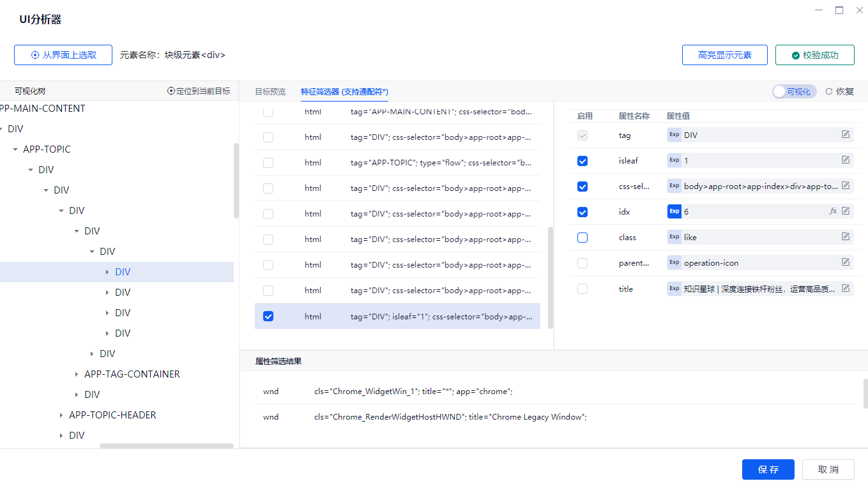Click the edit icon beside operation-icon value
The image size is (868, 488).
pos(846,262)
